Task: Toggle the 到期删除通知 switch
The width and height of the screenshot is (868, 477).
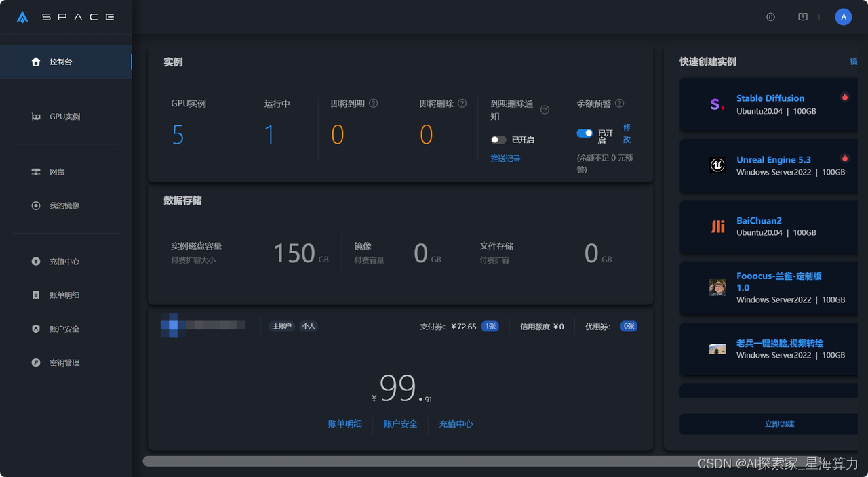Action: click(498, 140)
